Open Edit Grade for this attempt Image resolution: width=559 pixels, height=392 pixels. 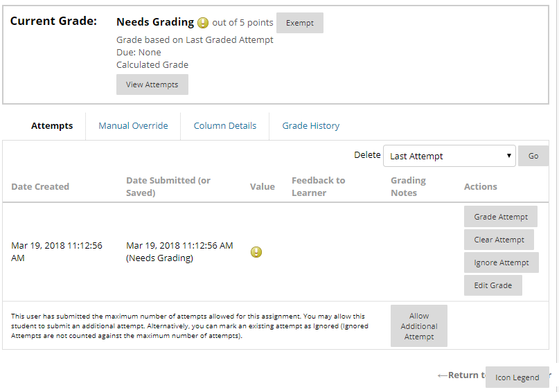click(493, 285)
